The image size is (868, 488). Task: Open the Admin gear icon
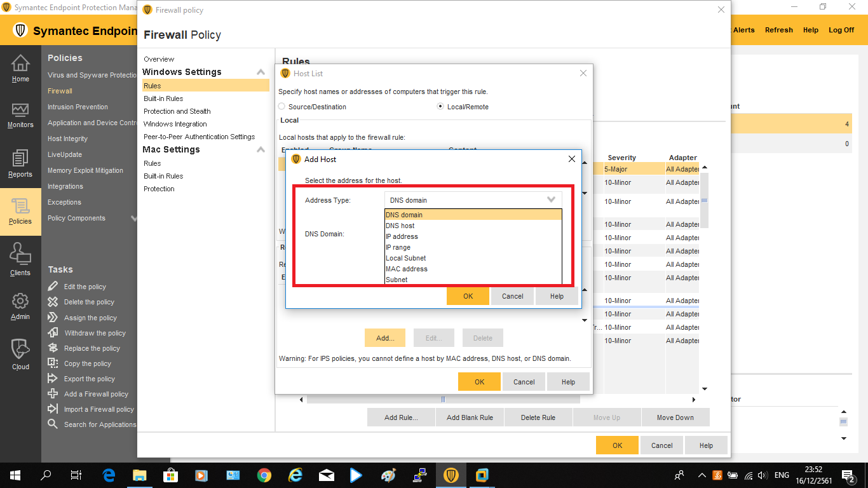[20, 301]
